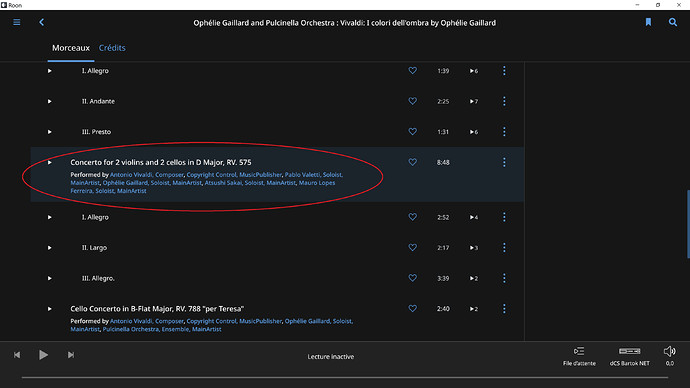The height and width of the screenshot is (388, 690).
Task: Open more options for Concerto RV. 575
Action: [504, 162]
